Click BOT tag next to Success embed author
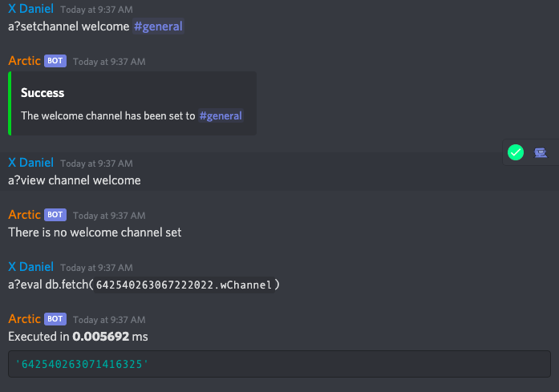The height and width of the screenshot is (392, 559). (55, 61)
